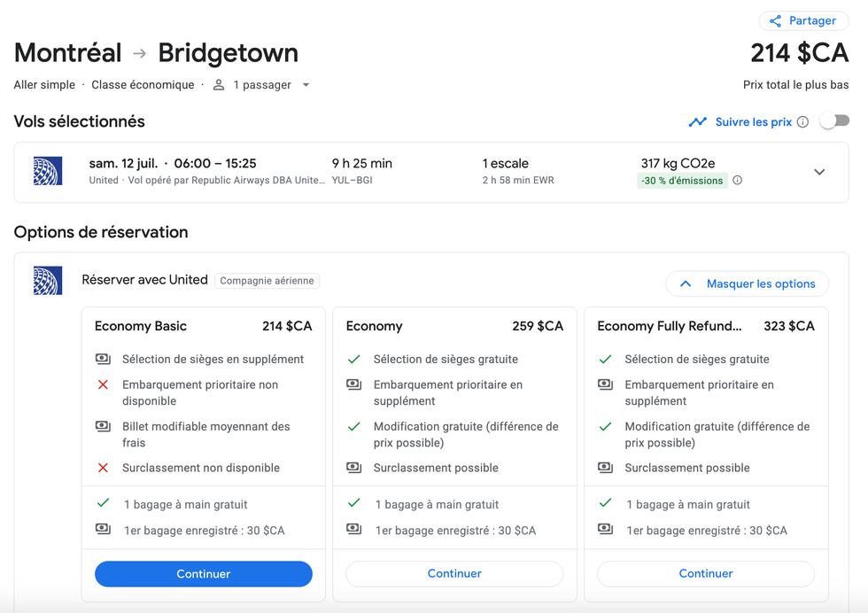
Task: Continue with Economy fare for 259 $CA
Action: tap(454, 574)
